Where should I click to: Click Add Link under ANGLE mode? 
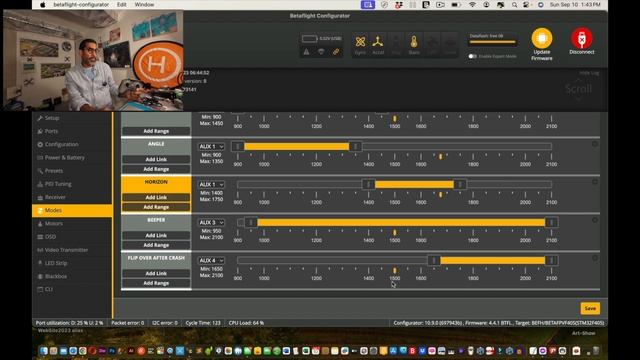(156, 159)
